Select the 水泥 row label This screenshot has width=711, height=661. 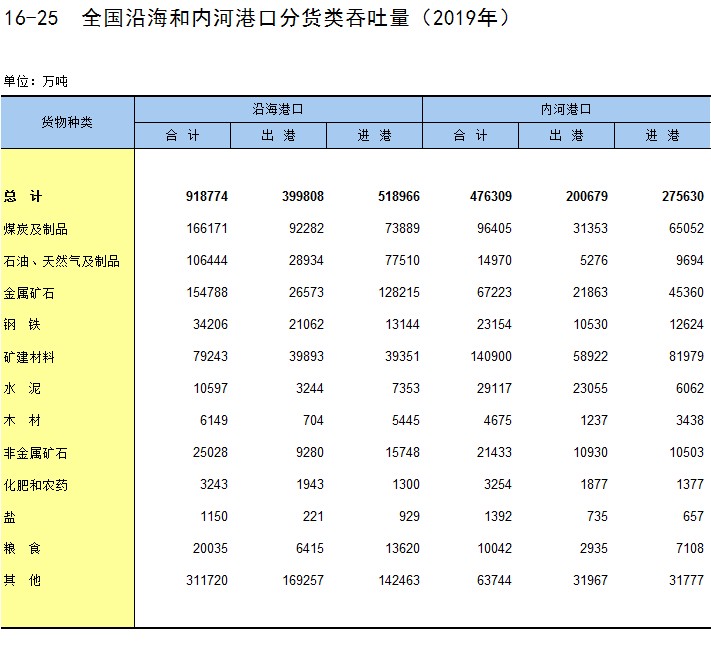pos(22,389)
